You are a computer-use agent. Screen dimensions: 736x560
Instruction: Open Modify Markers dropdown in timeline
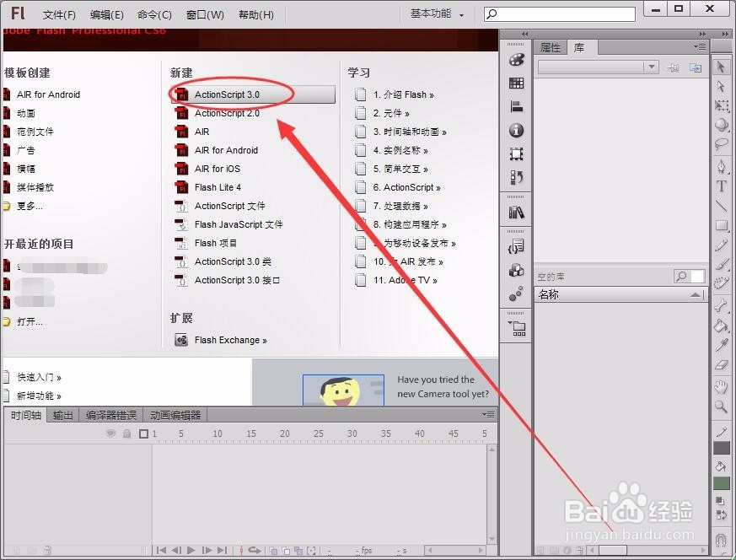311,551
